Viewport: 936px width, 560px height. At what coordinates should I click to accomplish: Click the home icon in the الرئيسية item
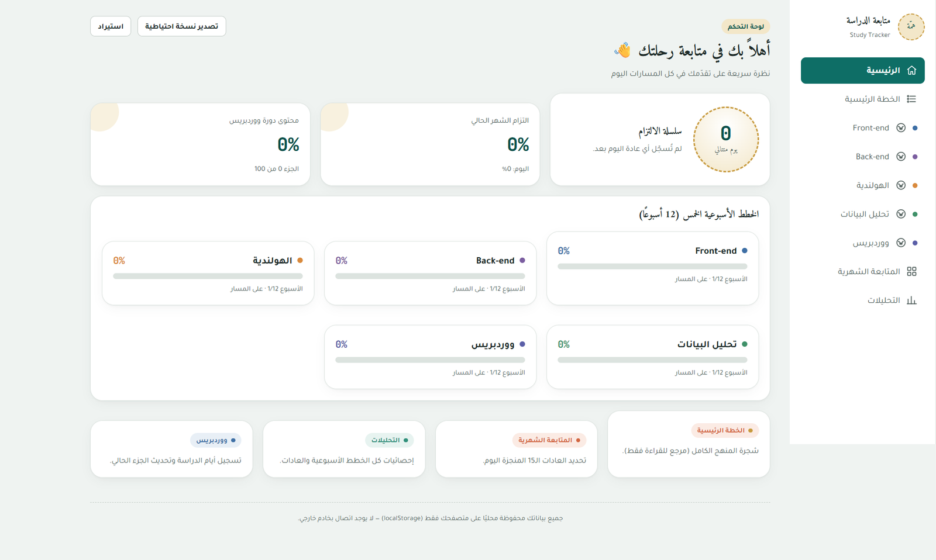911,71
